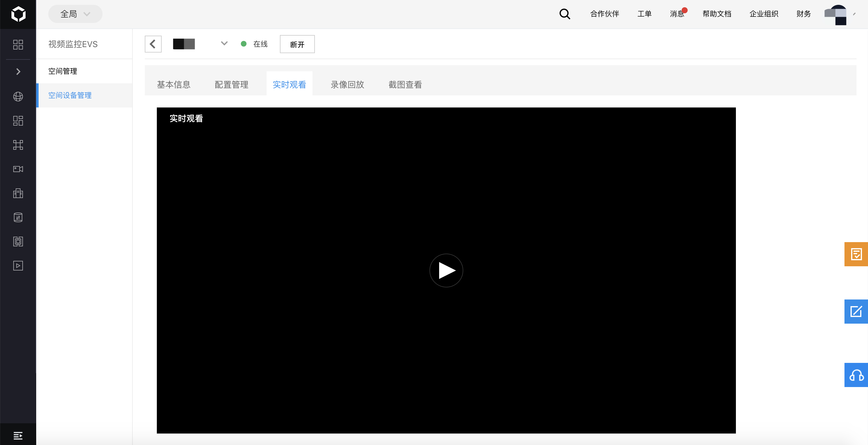Select 空间管理 in side menu
The width and height of the screenshot is (868, 445).
click(84, 71)
